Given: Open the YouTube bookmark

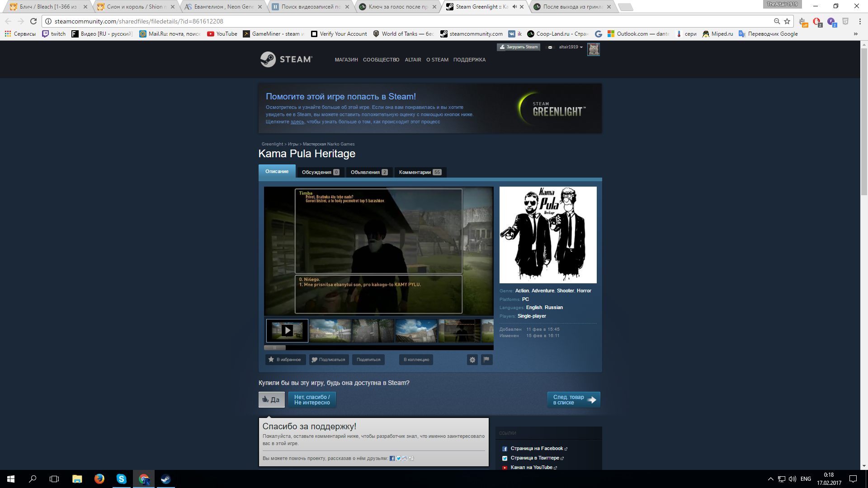Looking at the screenshot, I should pyautogui.click(x=222, y=34).
